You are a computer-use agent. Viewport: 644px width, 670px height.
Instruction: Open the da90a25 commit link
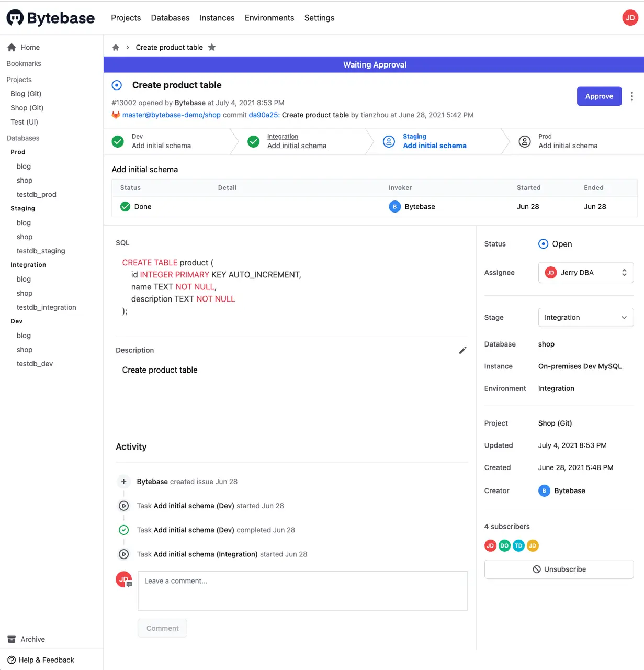[263, 115]
